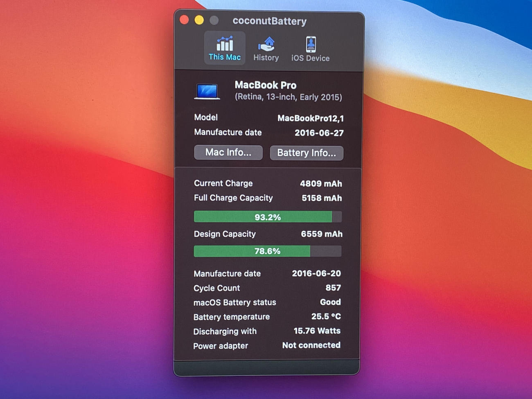Click the 4809 mAh current charge value

tap(321, 184)
